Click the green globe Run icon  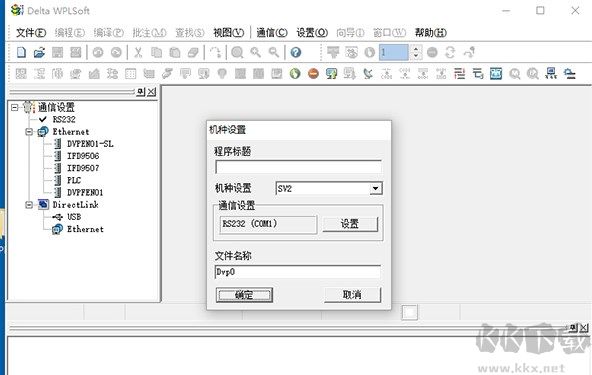tap(295, 73)
